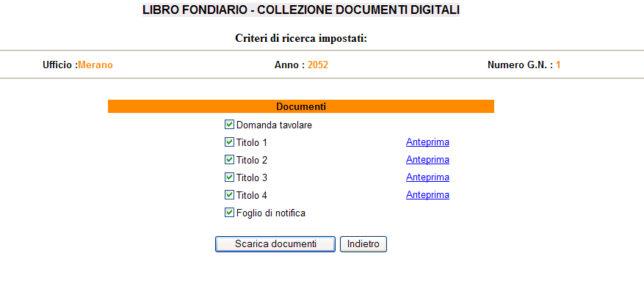Click the orange Documenti header bar
Image resolution: width=644 pixels, height=308 pixels.
pyautogui.click(x=301, y=107)
